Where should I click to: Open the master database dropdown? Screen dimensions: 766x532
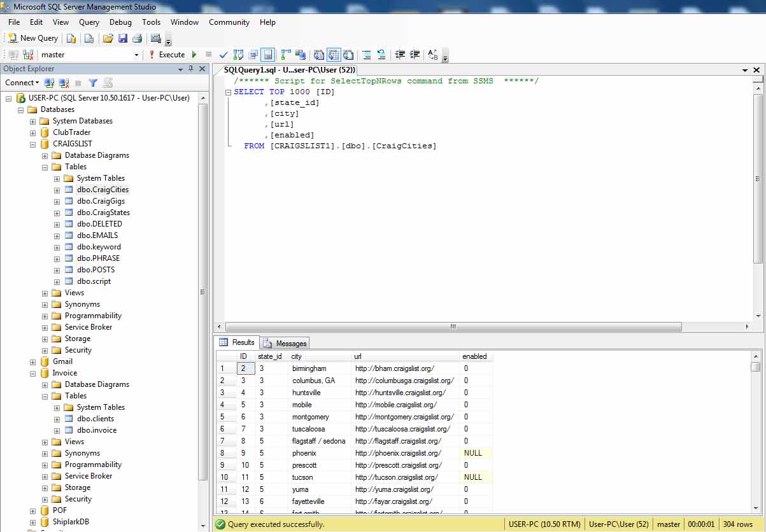(x=136, y=55)
